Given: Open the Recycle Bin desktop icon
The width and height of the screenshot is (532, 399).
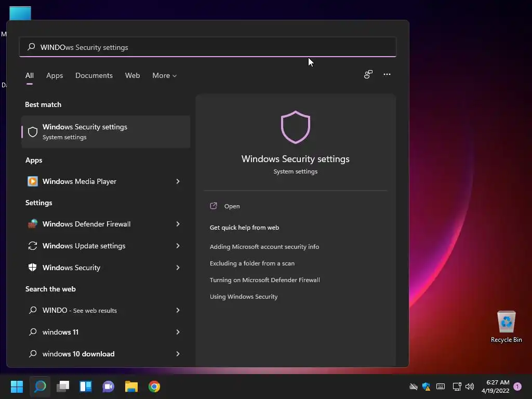Looking at the screenshot, I should [506, 327].
